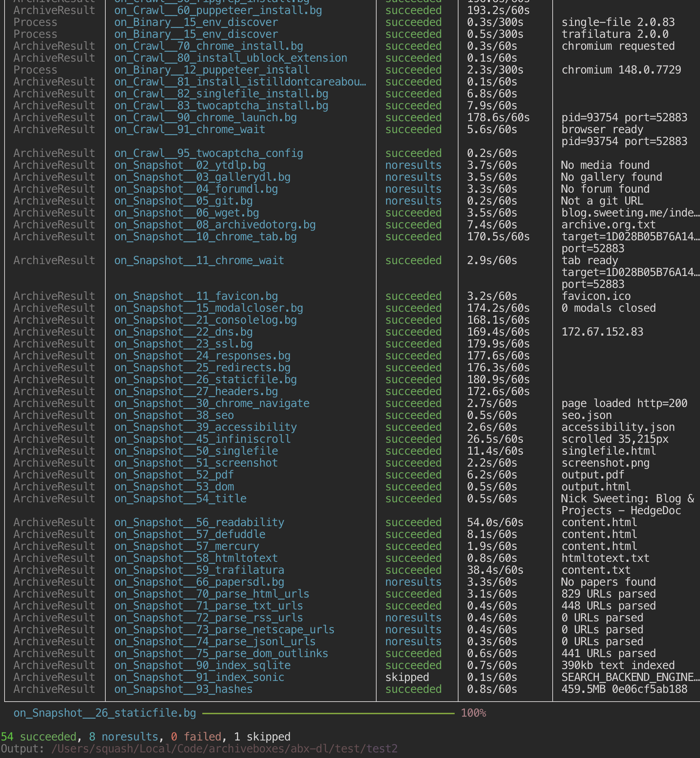Select the skipped status on on_Snapshot__91_index_sonic

click(407, 677)
